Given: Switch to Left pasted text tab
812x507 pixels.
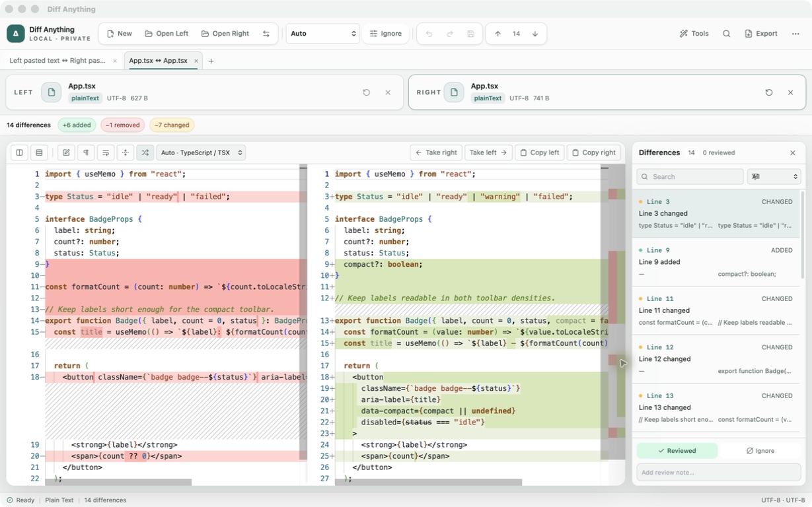Looking at the screenshot, I should click(x=57, y=61).
